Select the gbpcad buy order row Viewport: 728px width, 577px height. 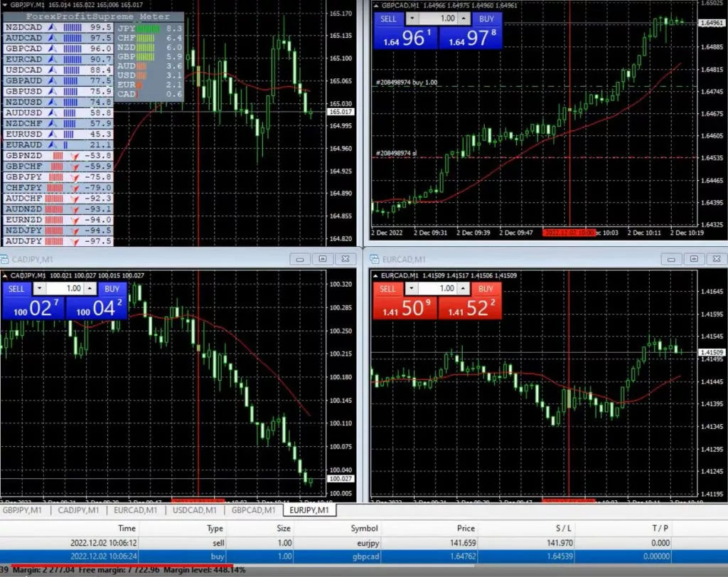coord(355,556)
